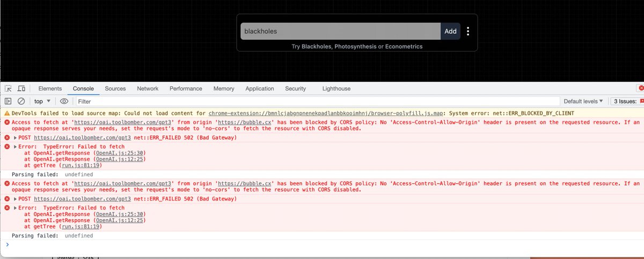Toggle the device toolbar icon
Image resolution: width=644 pixels, height=259 pixels.
point(21,89)
